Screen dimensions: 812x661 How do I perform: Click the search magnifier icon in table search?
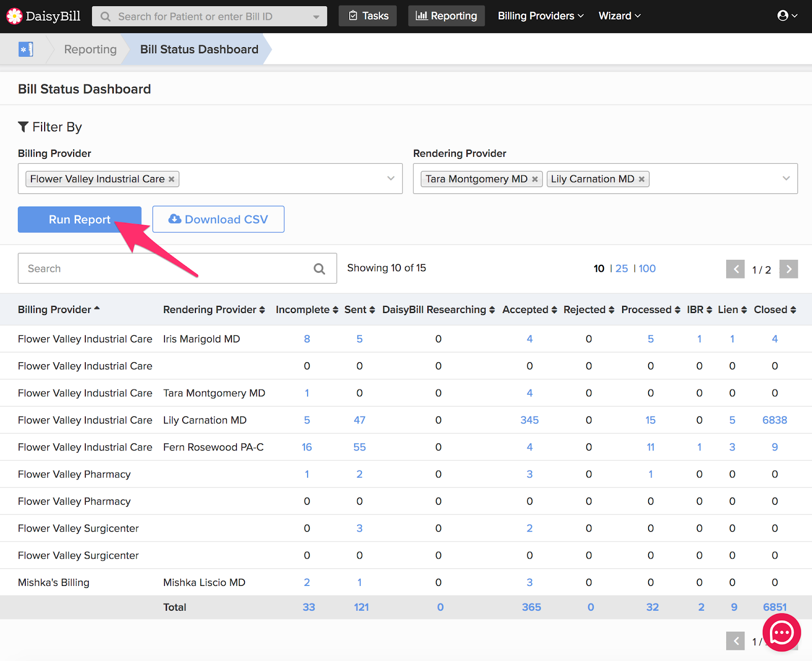click(x=319, y=268)
